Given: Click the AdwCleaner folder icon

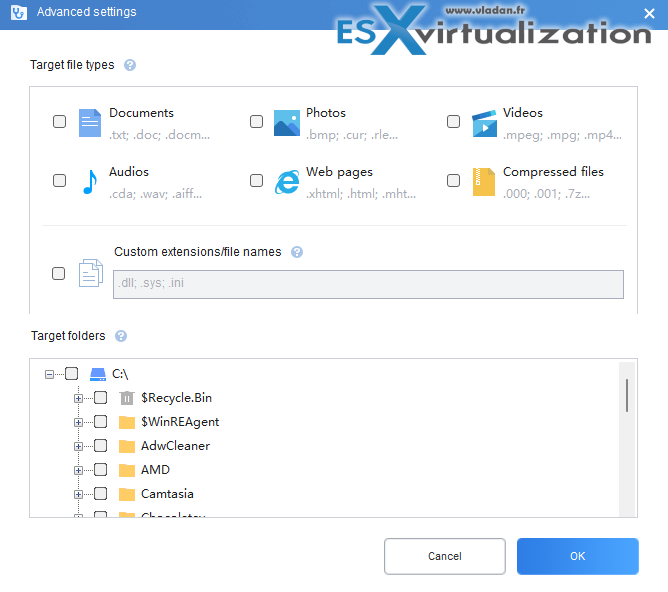Looking at the screenshot, I should [127, 446].
